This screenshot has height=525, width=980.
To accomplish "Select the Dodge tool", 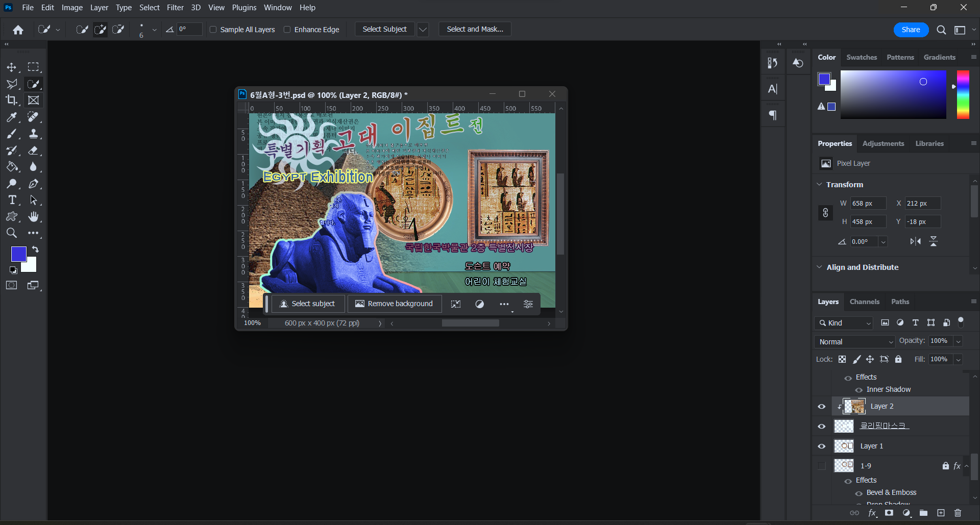I will tap(11, 184).
